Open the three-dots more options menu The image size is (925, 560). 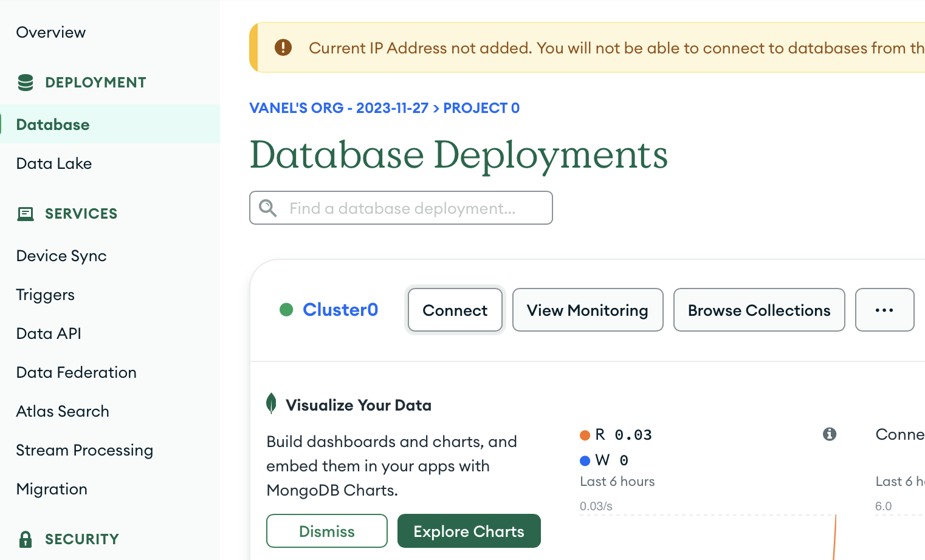[884, 310]
